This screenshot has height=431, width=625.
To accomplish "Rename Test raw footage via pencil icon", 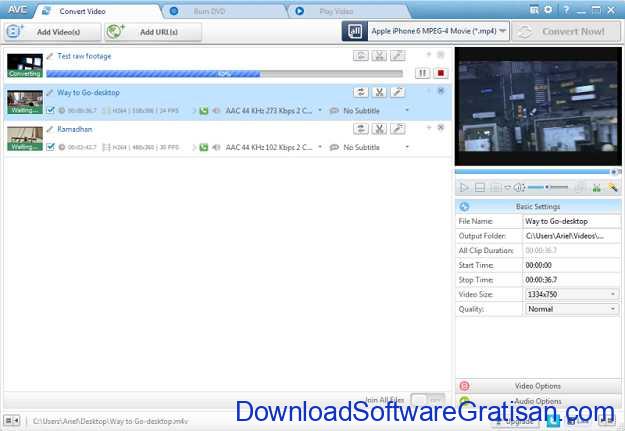I will pos(50,56).
